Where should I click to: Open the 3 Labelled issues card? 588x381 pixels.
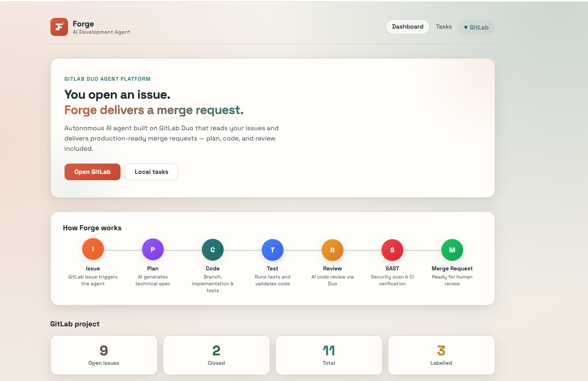pyautogui.click(x=441, y=355)
